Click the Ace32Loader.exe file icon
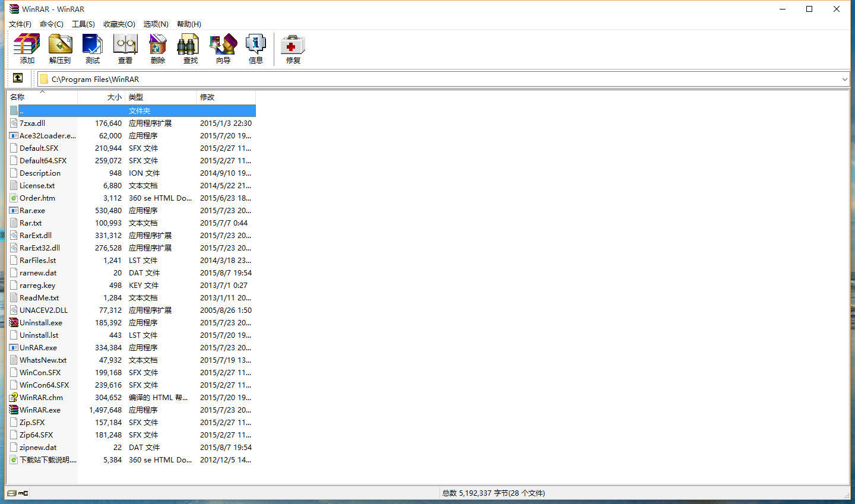The width and height of the screenshot is (855, 504). 14,136
